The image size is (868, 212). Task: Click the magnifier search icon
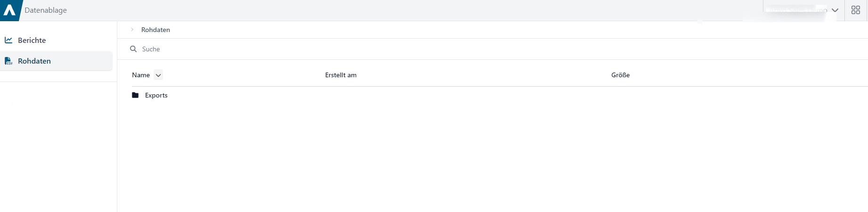(x=133, y=49)
